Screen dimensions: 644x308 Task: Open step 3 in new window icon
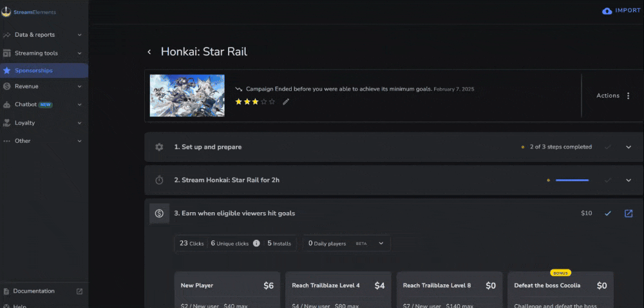coord(629,213)
